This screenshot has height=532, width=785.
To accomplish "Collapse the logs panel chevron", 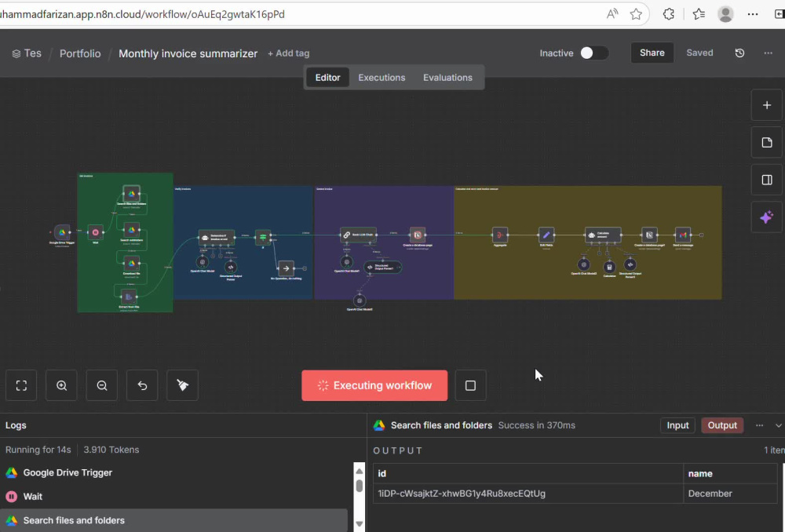I will [x=779, y=425].
